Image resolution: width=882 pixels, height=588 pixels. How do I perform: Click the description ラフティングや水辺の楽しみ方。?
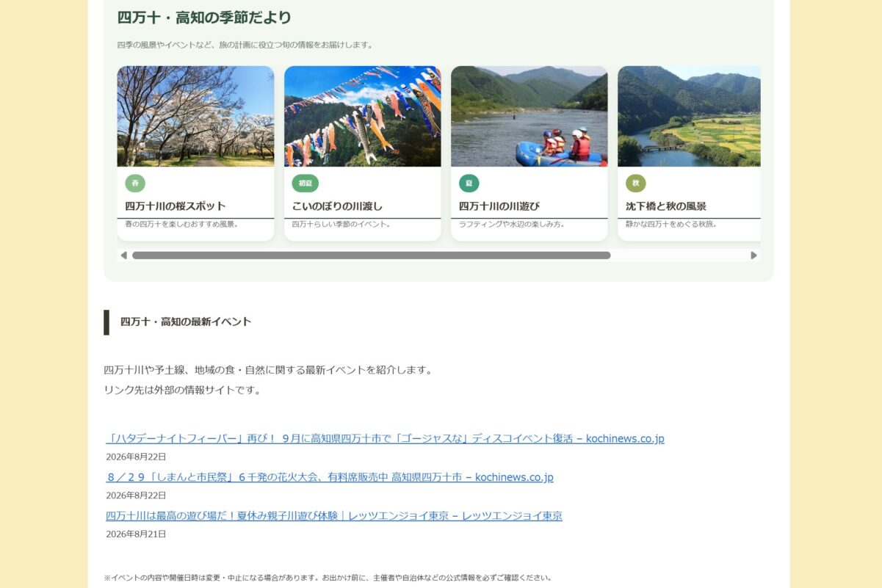pyautogui.click(x=513, y=224)
